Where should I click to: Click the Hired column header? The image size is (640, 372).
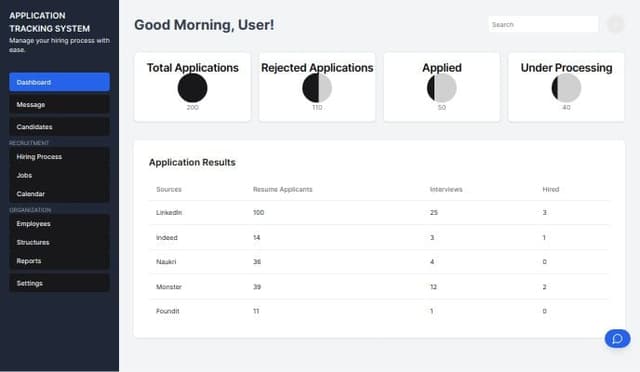point(551,189)
